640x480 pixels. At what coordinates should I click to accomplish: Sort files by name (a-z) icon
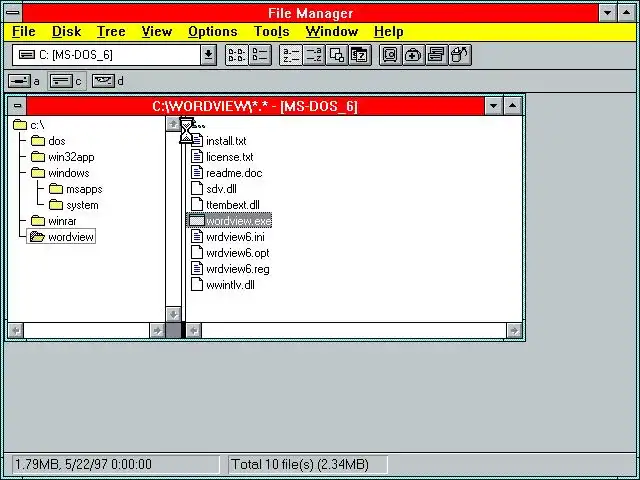pos(291,55)
